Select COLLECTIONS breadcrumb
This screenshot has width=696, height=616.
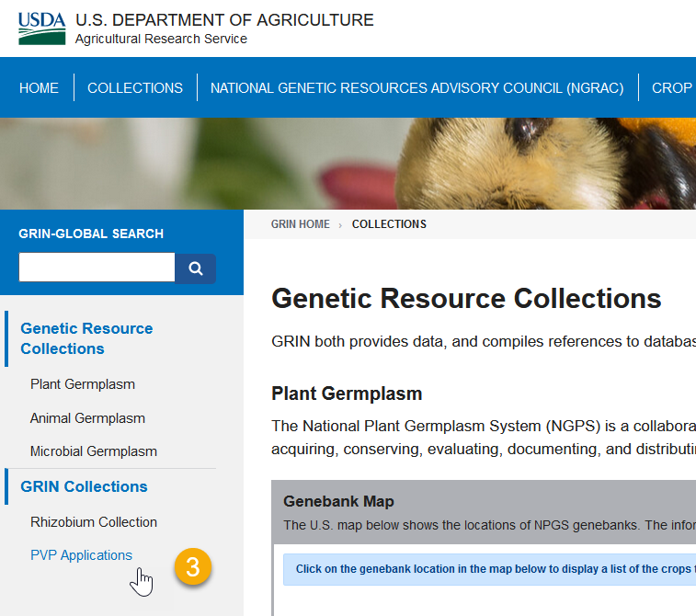(389, 224)
